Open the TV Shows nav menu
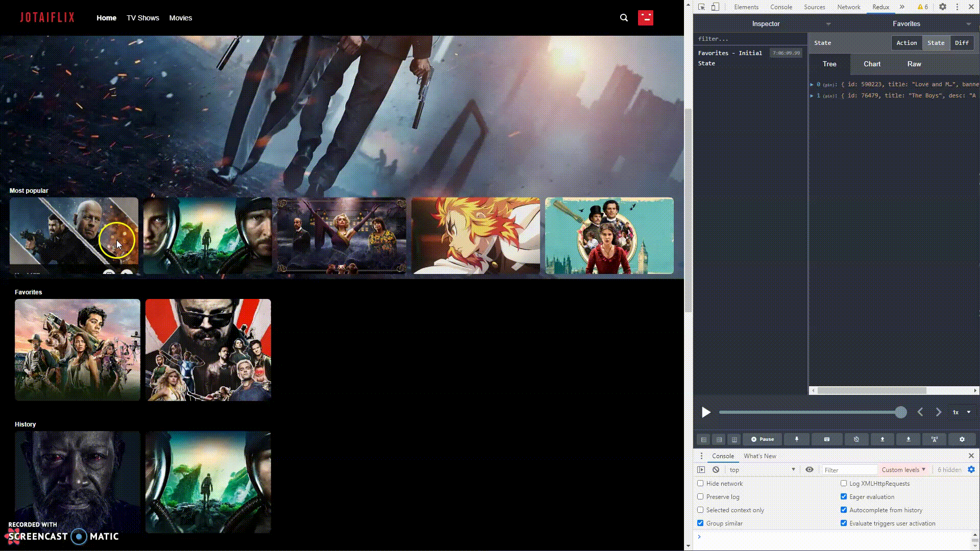 (143, 18)
